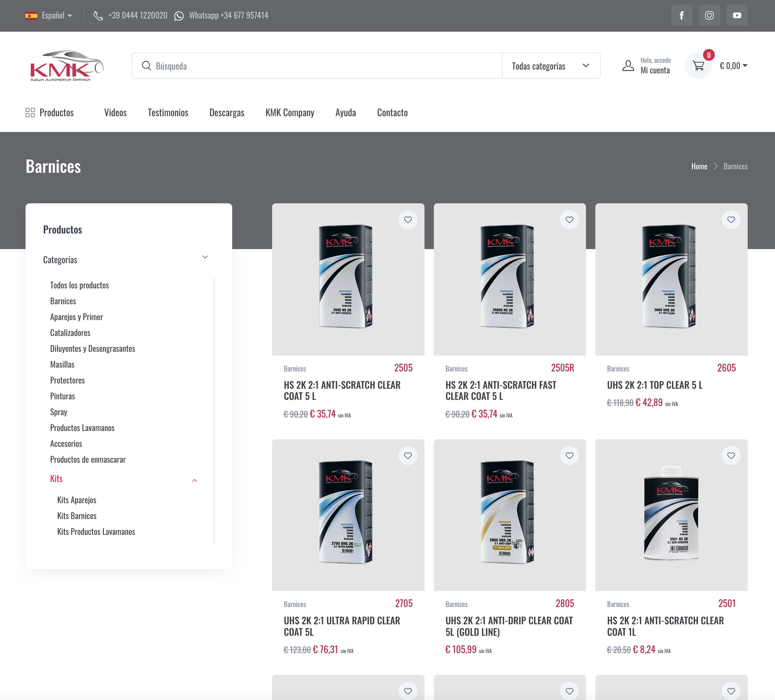Open Whatsapp +34 677 957414 link
This screenshot has width=775, height=700.
click(x=229, y=15)
